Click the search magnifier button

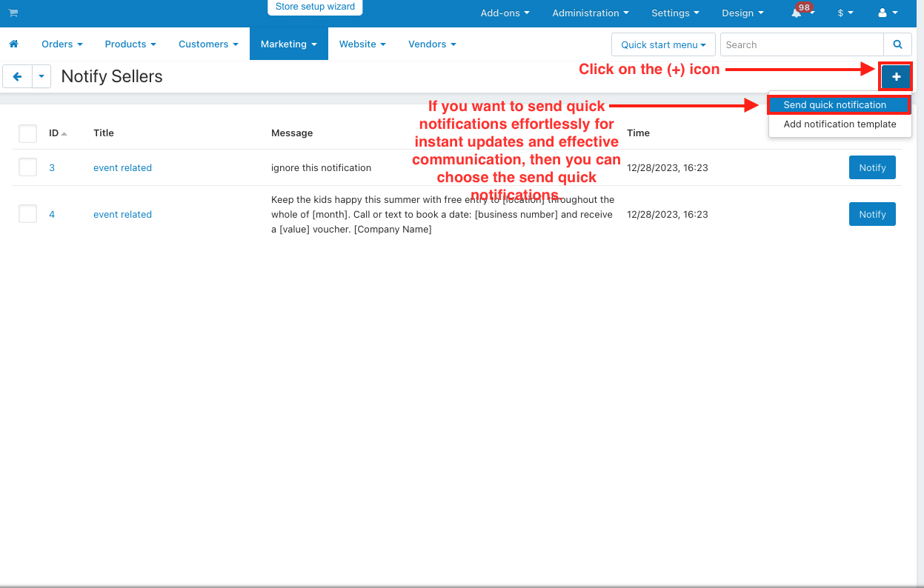(897, 44)
